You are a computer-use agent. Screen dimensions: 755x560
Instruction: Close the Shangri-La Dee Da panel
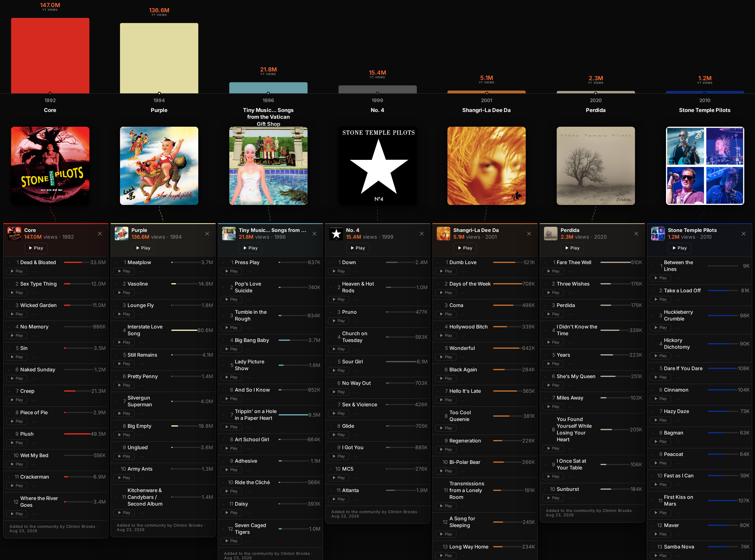point(529,234)
